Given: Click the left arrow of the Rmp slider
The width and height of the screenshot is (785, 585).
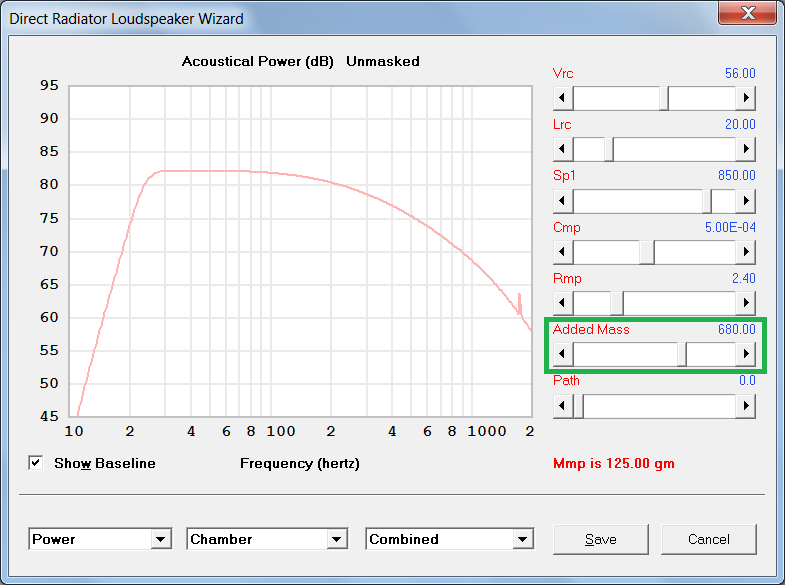Looking at the screenshot, I should pyautogui.click(x=563, y=303).
